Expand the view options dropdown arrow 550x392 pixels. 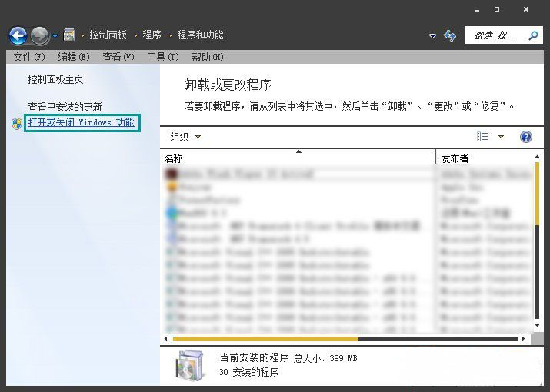tap(502, 137)
